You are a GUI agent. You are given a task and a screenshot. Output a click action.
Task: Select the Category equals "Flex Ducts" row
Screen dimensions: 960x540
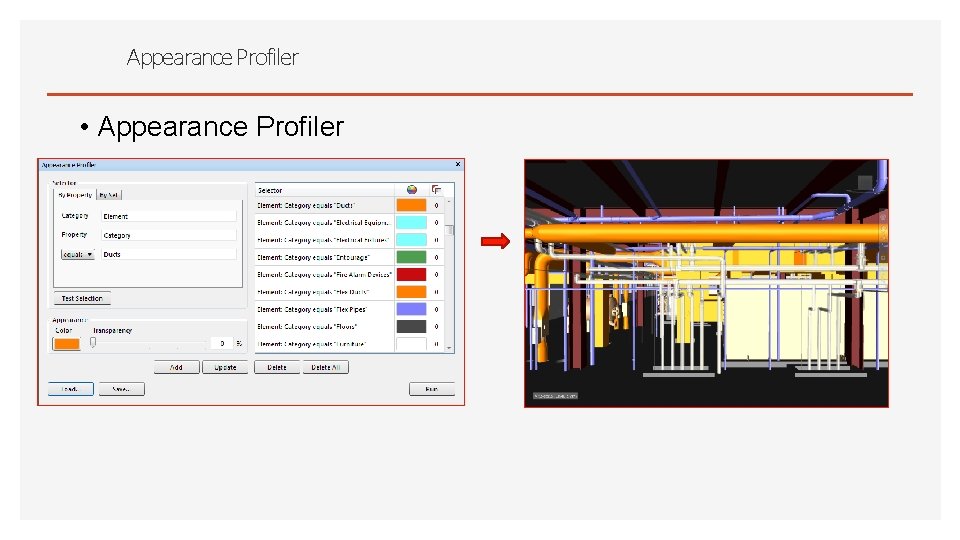[x=350, y=292]
